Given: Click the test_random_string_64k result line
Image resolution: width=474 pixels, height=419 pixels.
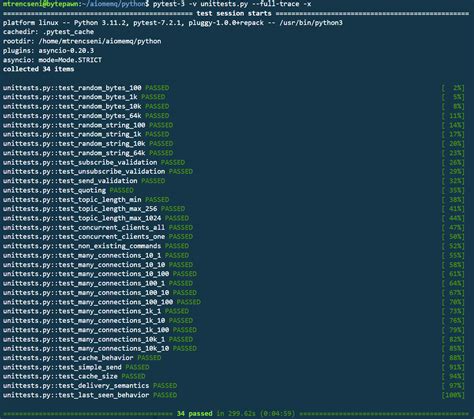Looking at the screenshot, I should [88, 153].
